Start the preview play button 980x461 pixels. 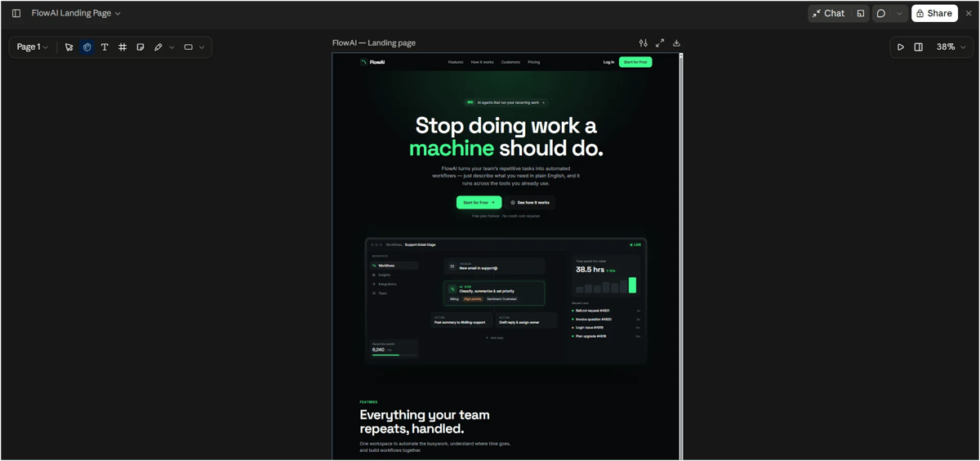[x=901, y=47]
